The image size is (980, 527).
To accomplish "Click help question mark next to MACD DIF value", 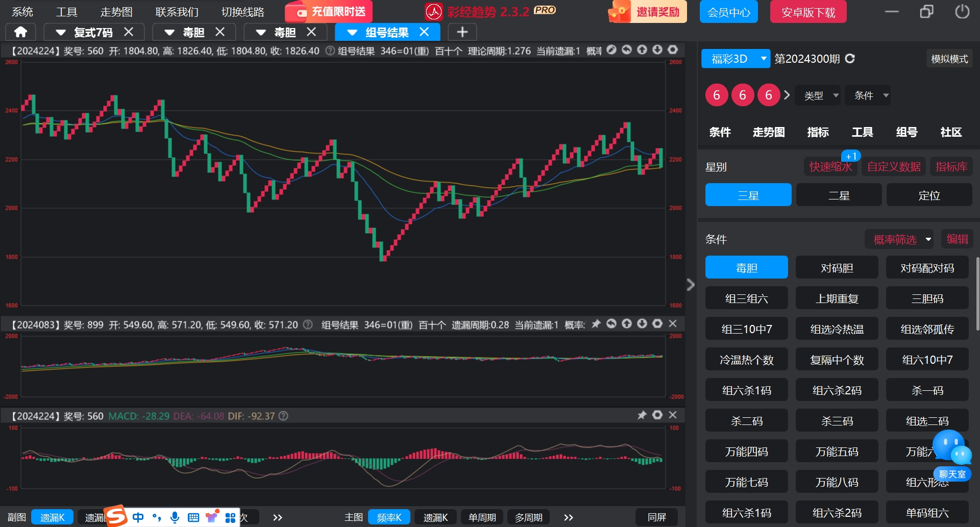I will [283, 416].
